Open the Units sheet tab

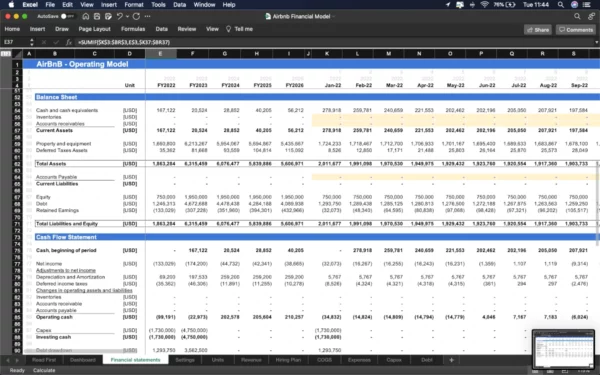(x=218, y=360)
